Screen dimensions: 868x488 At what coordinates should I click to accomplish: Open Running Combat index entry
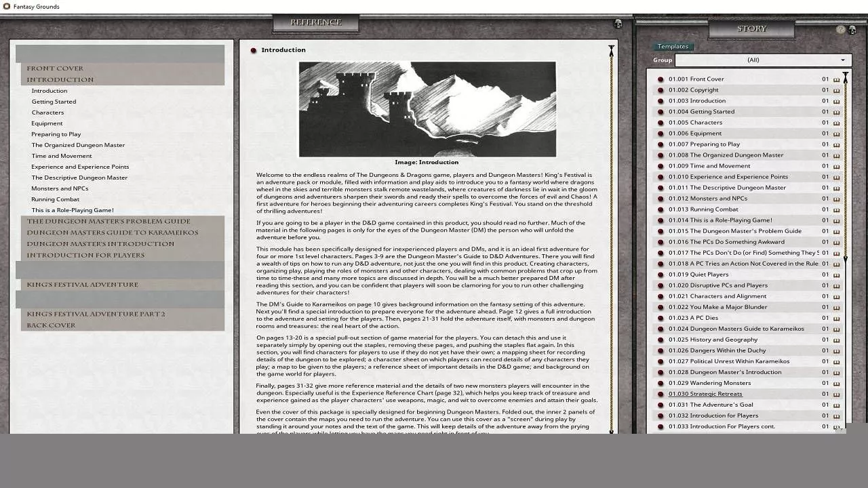coord(55,199)
